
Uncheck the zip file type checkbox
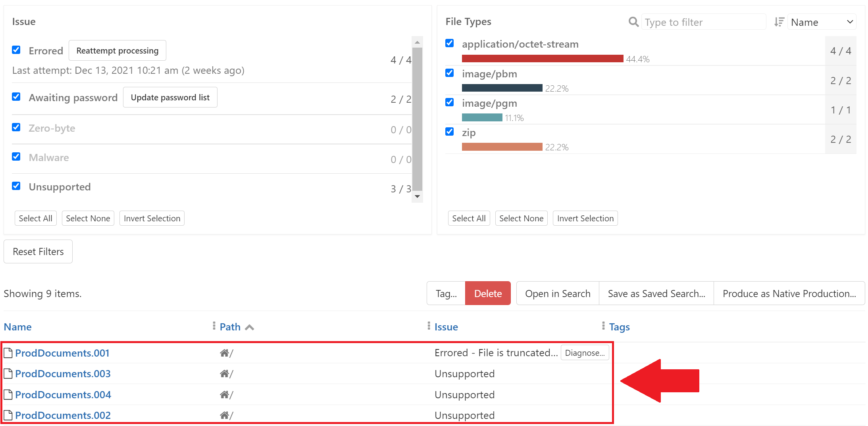(449, 131)
